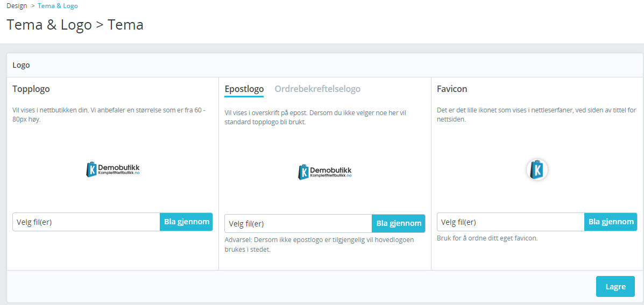Click the Topplogo Demobutikk logo preview
This screenshot has width=644, height=305.
[x=113, y=169]
